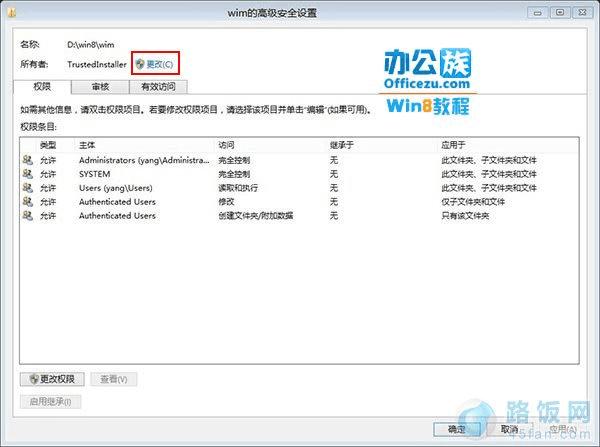Screen dimensions: 600x447
Task: Select the Administrators row user icon
Action: (28, 160)
